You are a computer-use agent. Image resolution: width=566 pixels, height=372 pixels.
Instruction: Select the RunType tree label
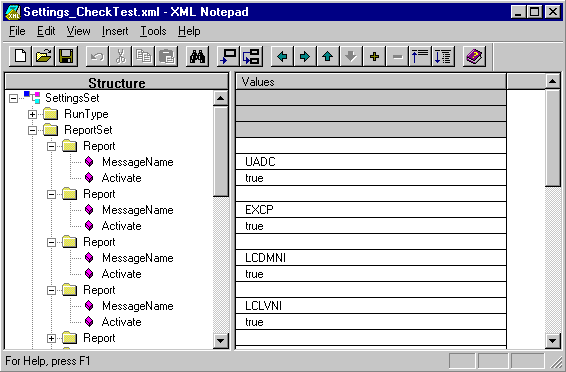[x=86, y=114]
